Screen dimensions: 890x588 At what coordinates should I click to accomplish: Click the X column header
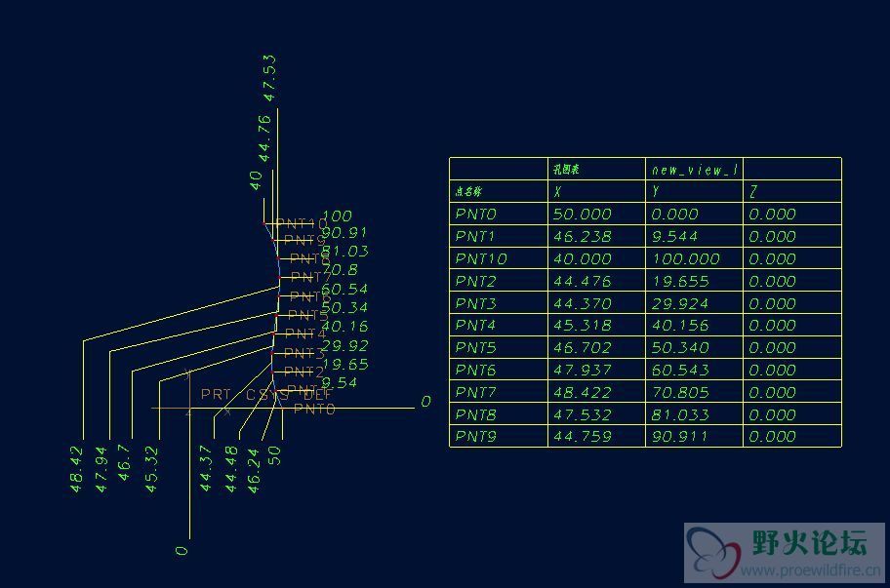tap(596, 192)
